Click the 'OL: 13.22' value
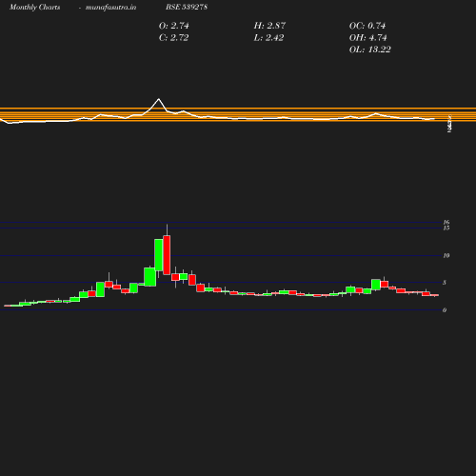 (370, 50)
